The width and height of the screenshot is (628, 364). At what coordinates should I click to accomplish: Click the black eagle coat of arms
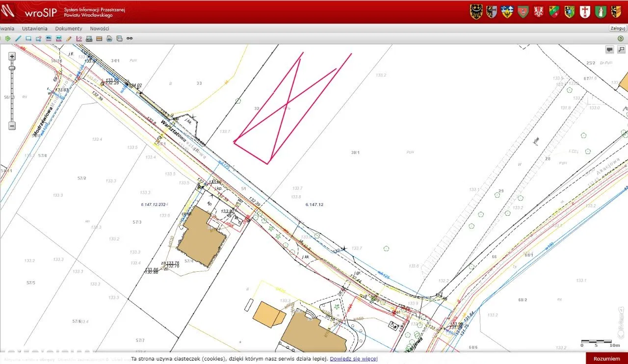point(475,12)
